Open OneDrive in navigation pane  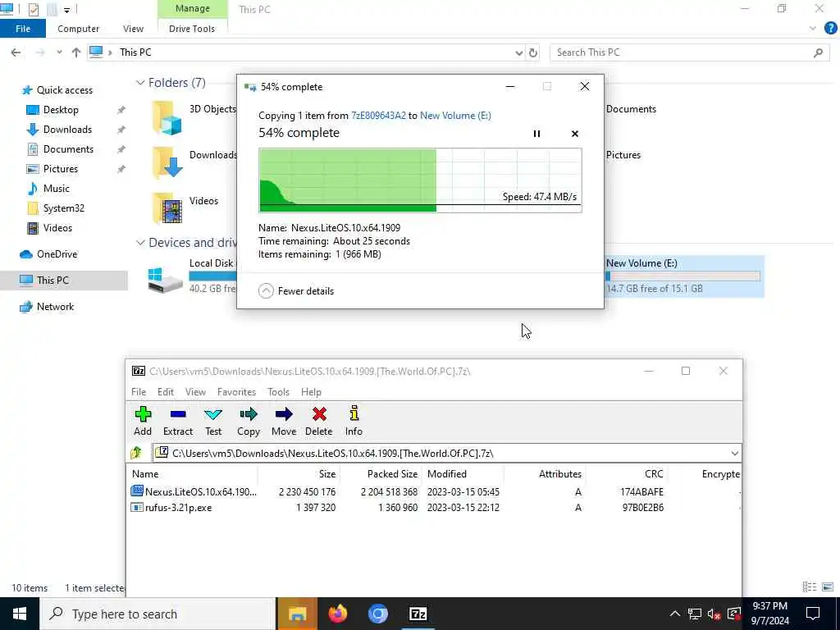point(57,254)
